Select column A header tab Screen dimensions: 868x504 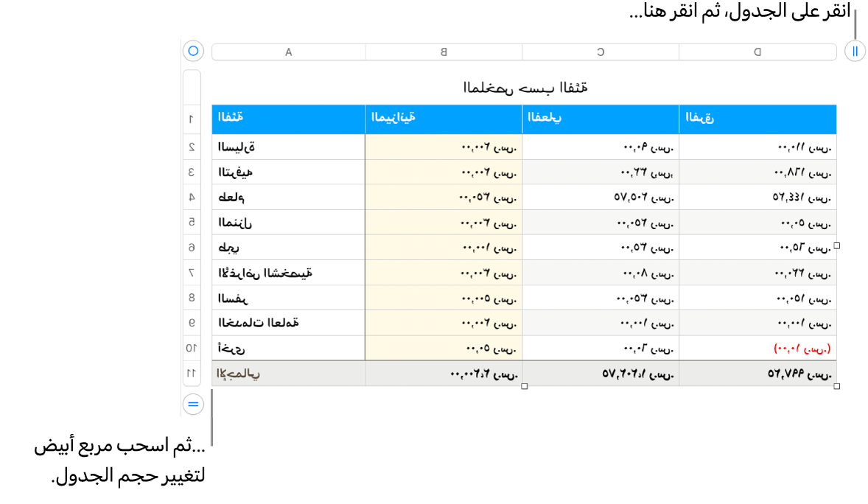pyautogui.click(x=288, y=52)
